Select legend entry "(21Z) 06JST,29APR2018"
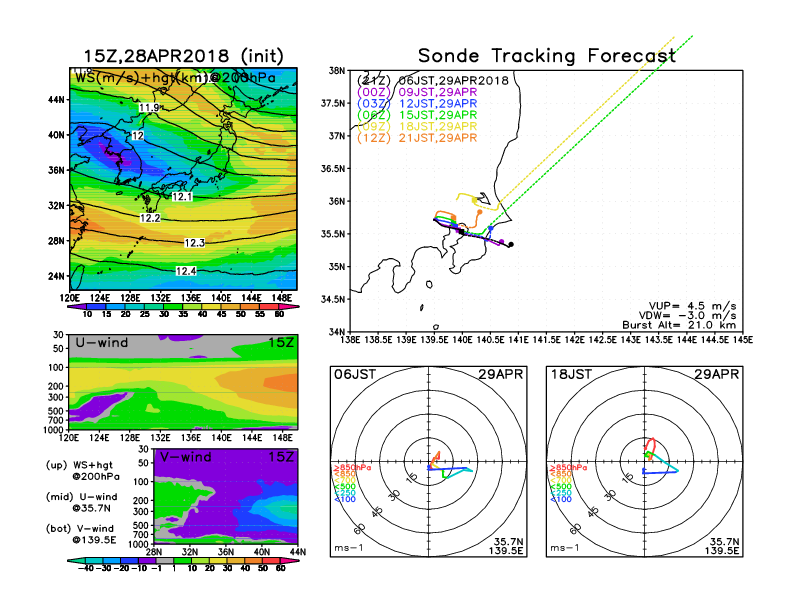 (x=433, y=80)
